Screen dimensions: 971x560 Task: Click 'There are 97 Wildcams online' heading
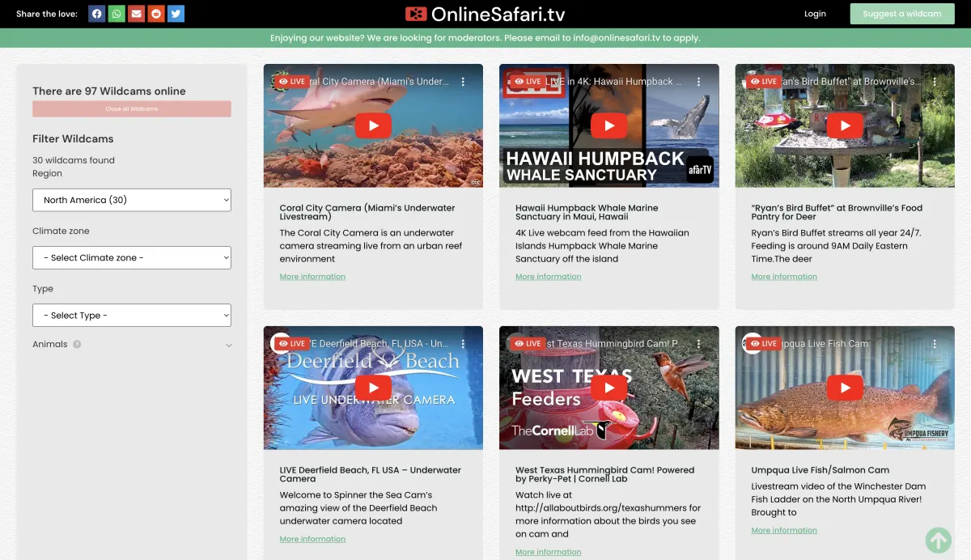109,91
